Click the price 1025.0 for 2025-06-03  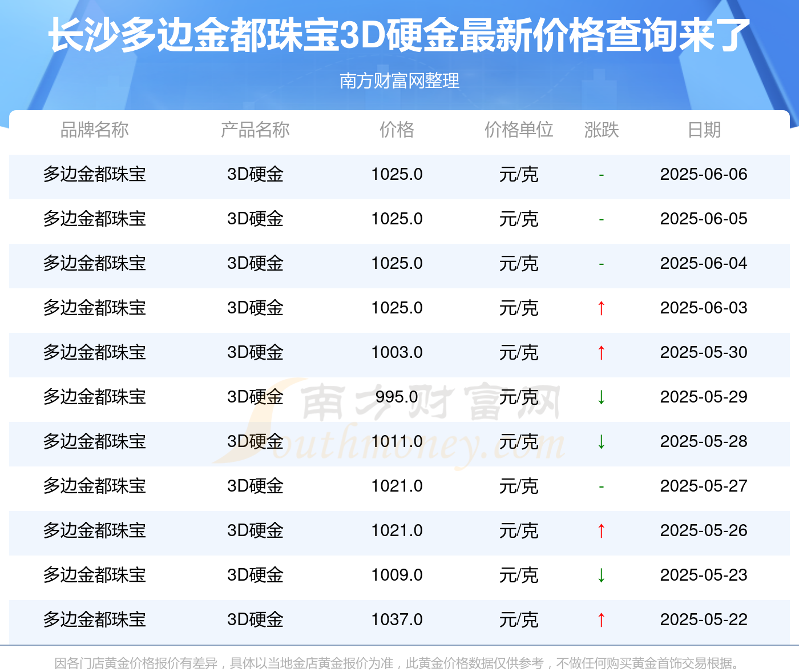tap(397, 308)
